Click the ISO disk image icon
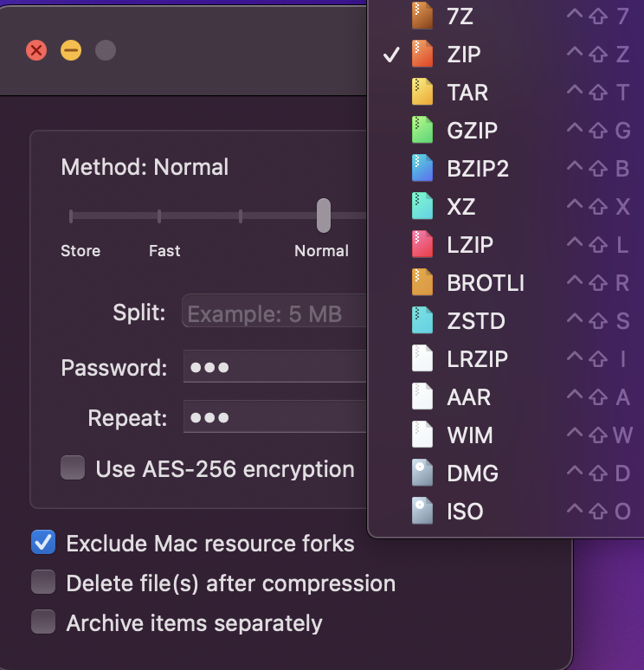Image resolution: width=644 pixels, height=670 pixels. coord(422,512)
